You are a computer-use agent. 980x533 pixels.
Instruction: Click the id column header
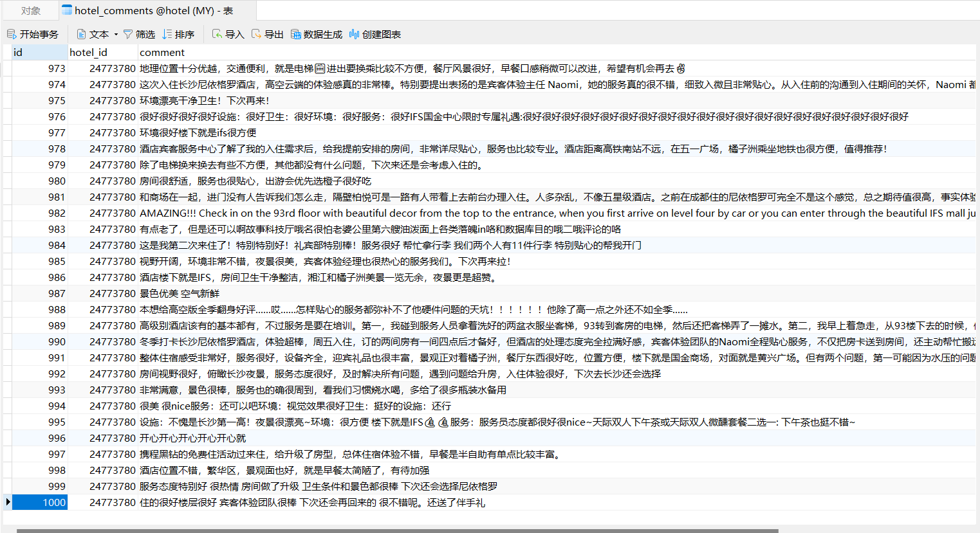[40, 52]
